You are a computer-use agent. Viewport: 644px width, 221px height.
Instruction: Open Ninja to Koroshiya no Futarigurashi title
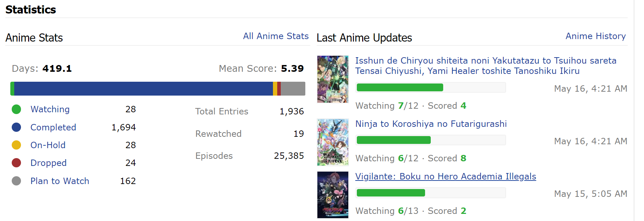coord(431,124)
